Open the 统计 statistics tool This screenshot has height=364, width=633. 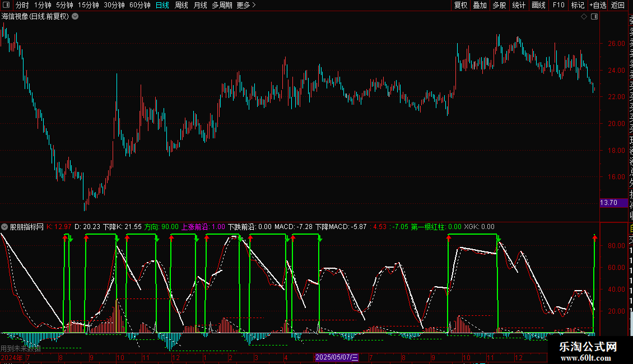pyautogui.click(x=519, y=5)
